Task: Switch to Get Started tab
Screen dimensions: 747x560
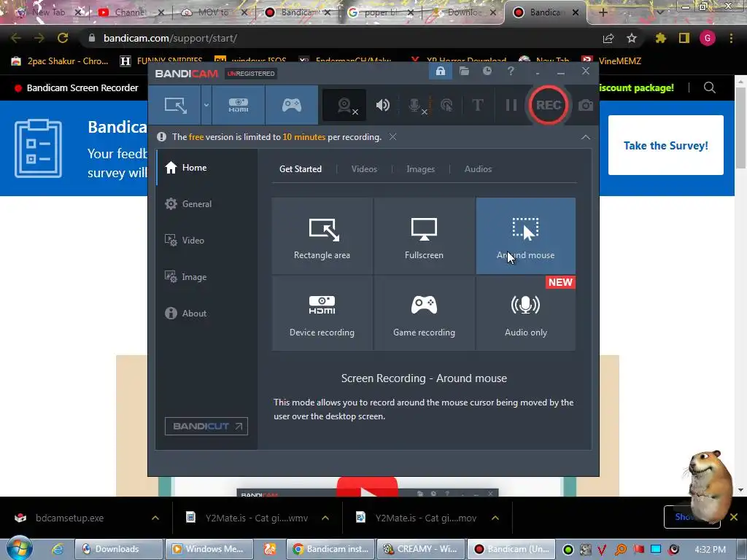Action: point(301,169)
